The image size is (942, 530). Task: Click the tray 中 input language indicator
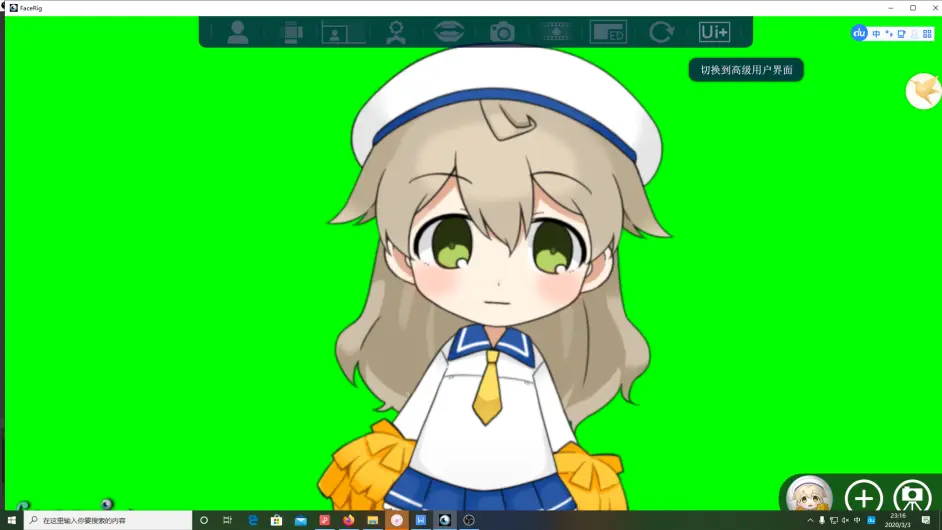857,520
